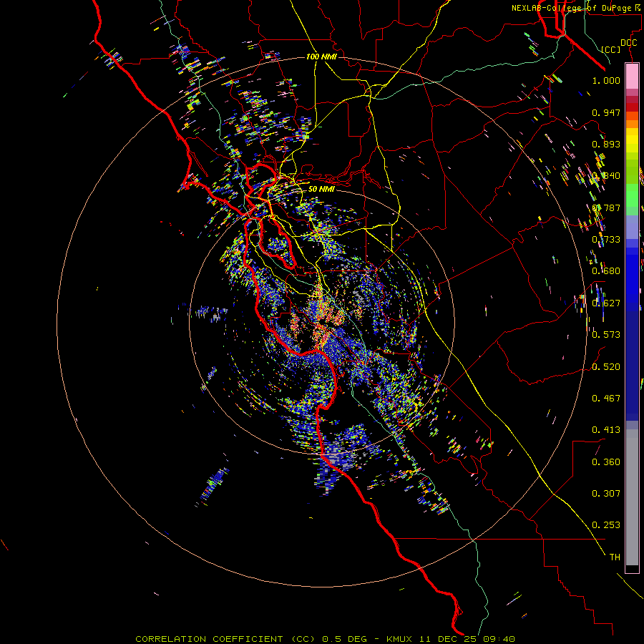Image resolution: width=644 pixels, height=644 pixels.
Task: Select the 0.413 color scale value
Action: pos(606,430)
